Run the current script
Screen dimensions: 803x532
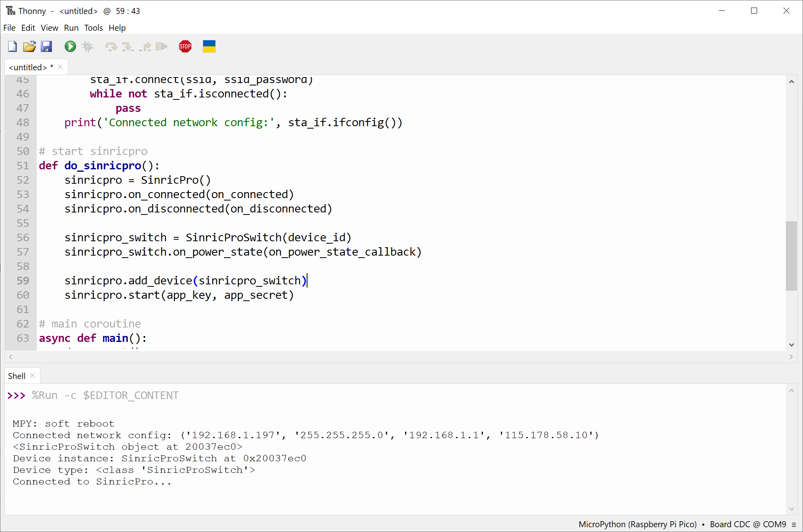click(x=70, y=46)
